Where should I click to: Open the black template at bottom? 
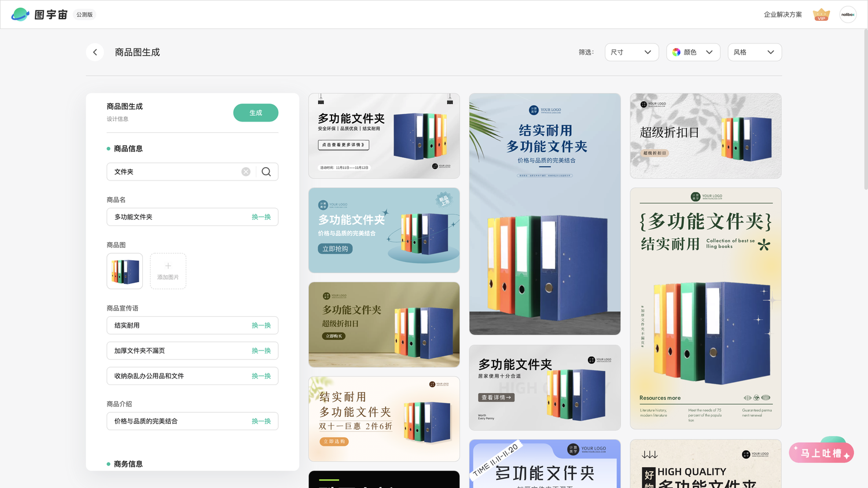384,479
